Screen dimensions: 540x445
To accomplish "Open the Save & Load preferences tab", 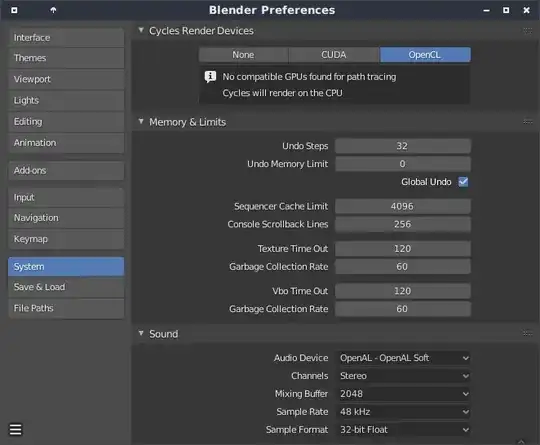I will pos(66,287).
